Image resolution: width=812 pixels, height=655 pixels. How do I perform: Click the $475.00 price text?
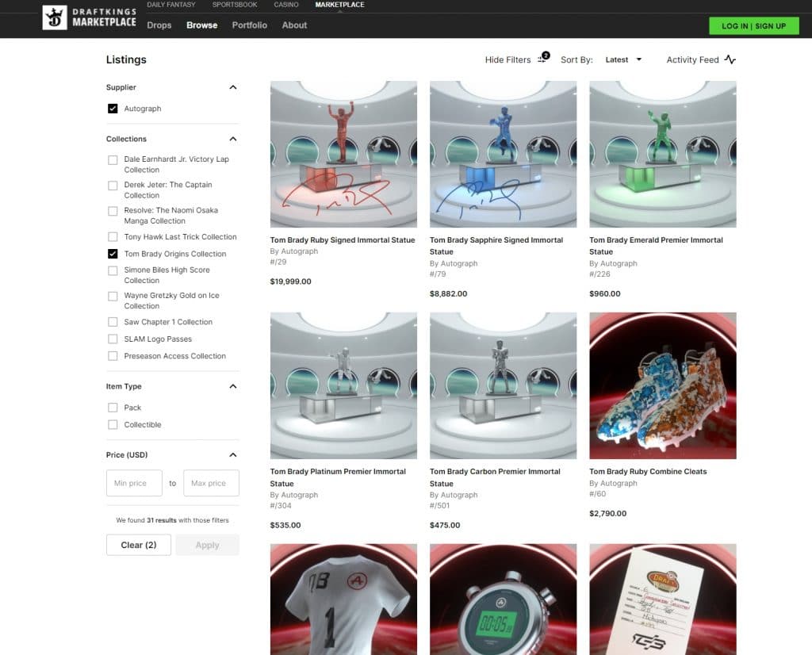pos(445,525)
